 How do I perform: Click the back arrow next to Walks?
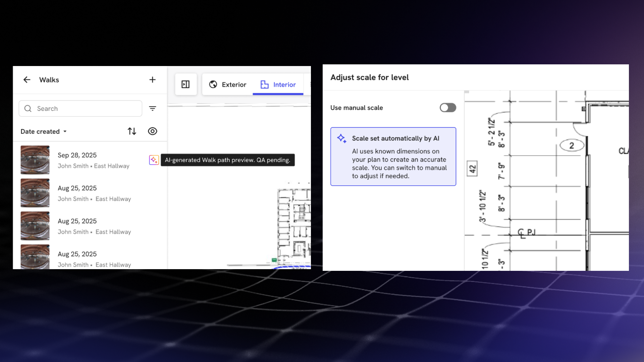click(x=27, y=80)
